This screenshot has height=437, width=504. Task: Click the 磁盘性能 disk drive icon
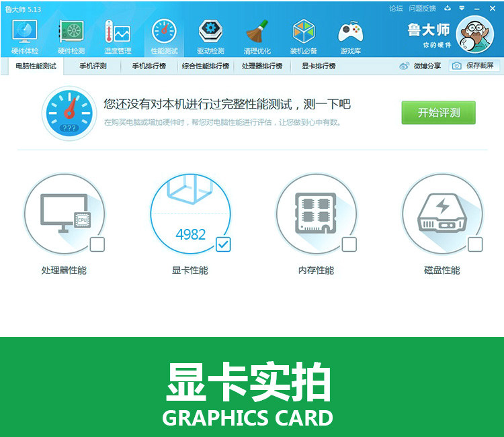pos(442,213)
